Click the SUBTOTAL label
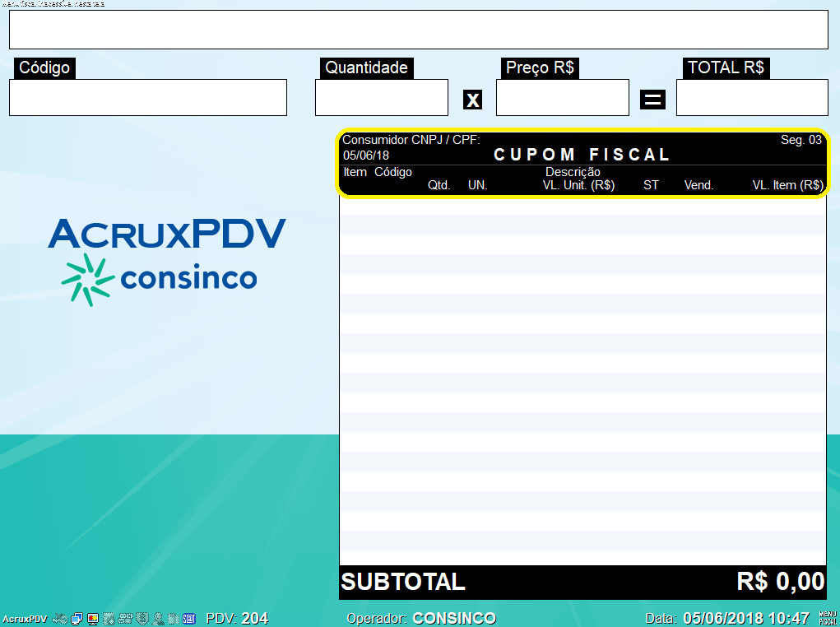 (x=403, y=582)
